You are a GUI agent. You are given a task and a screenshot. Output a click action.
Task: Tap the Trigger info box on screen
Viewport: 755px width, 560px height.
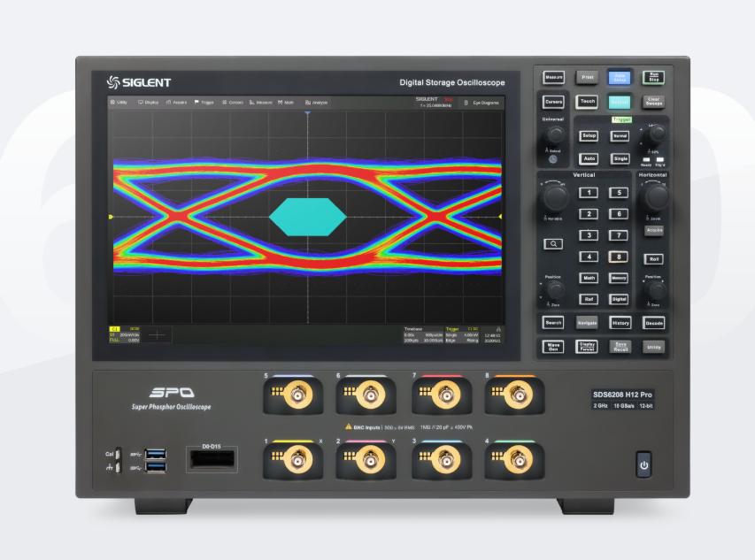click(462, 334)
